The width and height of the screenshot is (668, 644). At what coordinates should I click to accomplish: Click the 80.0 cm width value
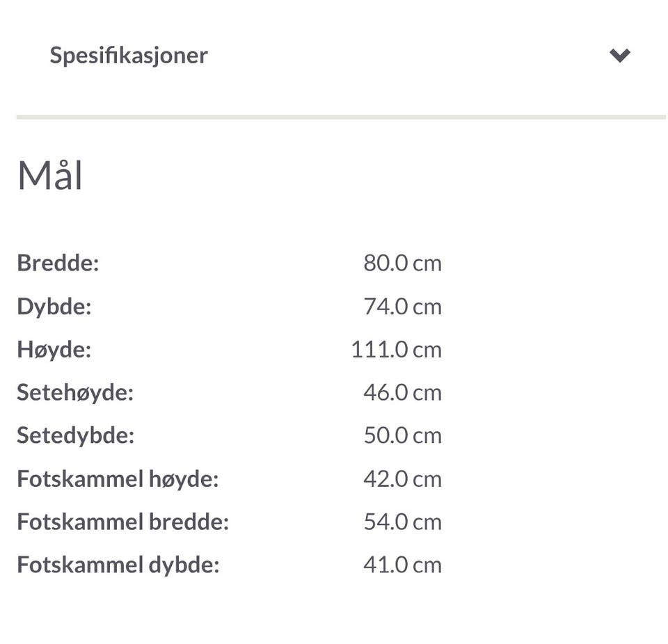point(402,264)
